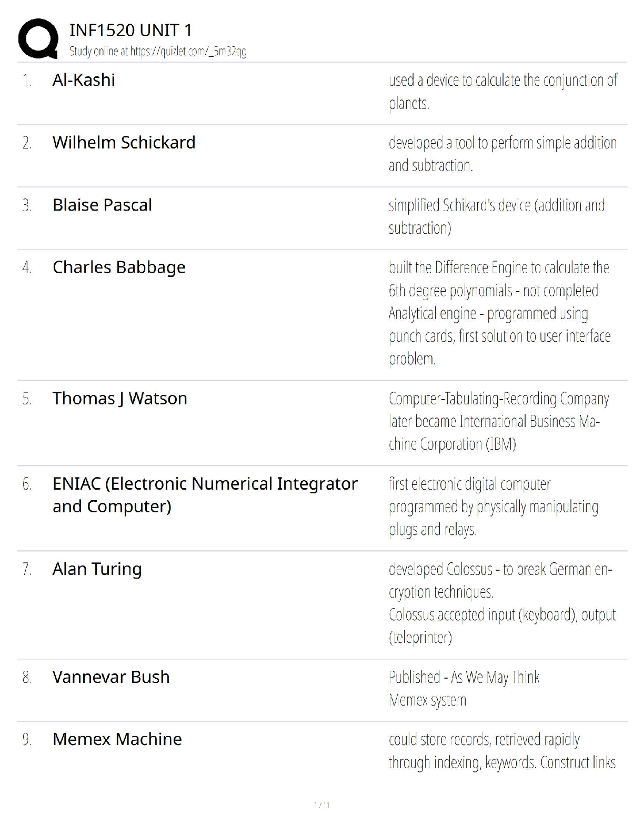Click the Blaise Pascal term

pos(102,205)
